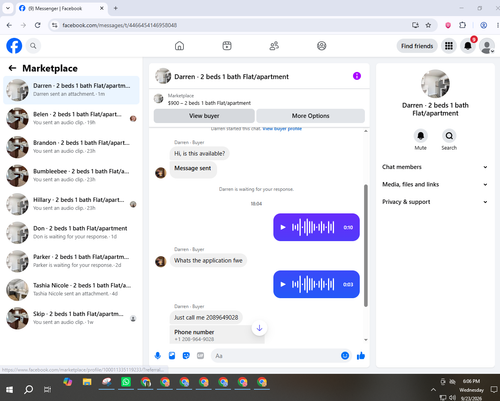Viewport: 500px width, 401px height.
Task: Focus the Aa message input field
Action: [276, 356]
